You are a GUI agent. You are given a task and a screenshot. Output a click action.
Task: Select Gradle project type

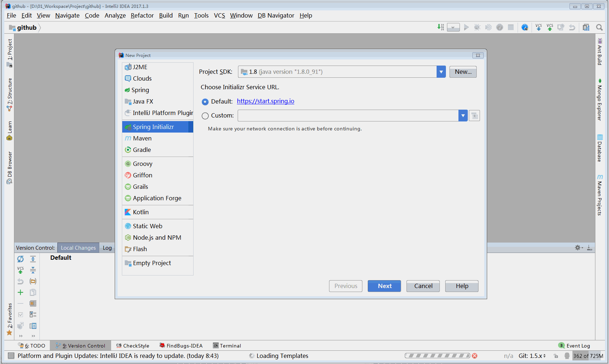158,150
